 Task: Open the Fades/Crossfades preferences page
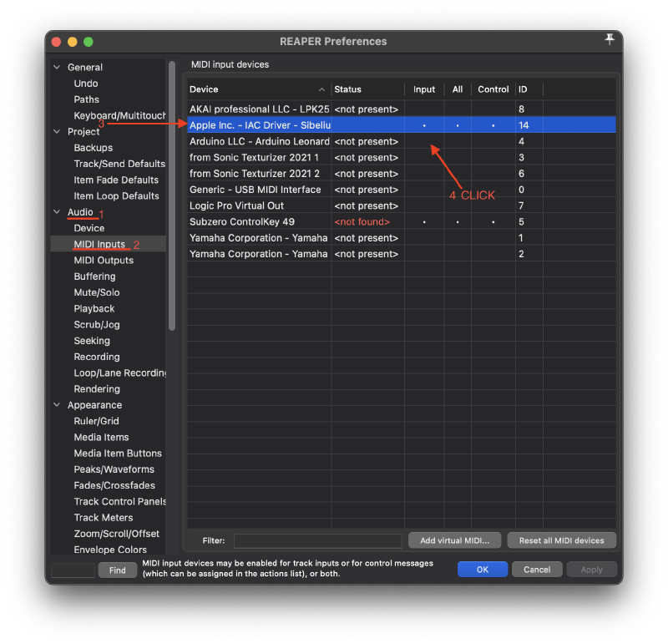[x=114, y=485]
